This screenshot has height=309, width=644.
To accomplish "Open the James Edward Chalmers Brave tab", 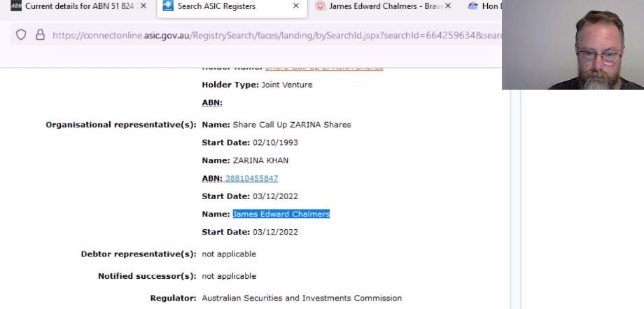I will pyautogui.click(x=384, y=6).
